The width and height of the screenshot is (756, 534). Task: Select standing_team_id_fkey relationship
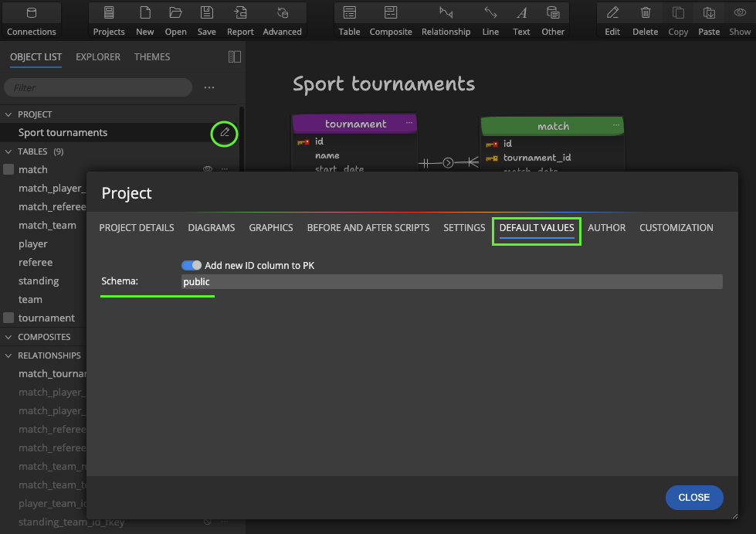[x=71, y=522]
